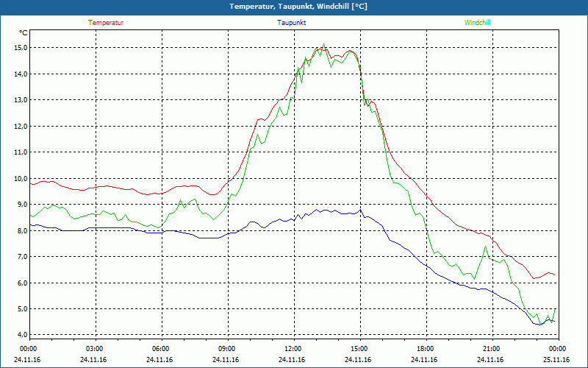Viewport: 588px width, 368px height.
Task: Select the 10,0 y-axis value
Action: coord(21,178)
